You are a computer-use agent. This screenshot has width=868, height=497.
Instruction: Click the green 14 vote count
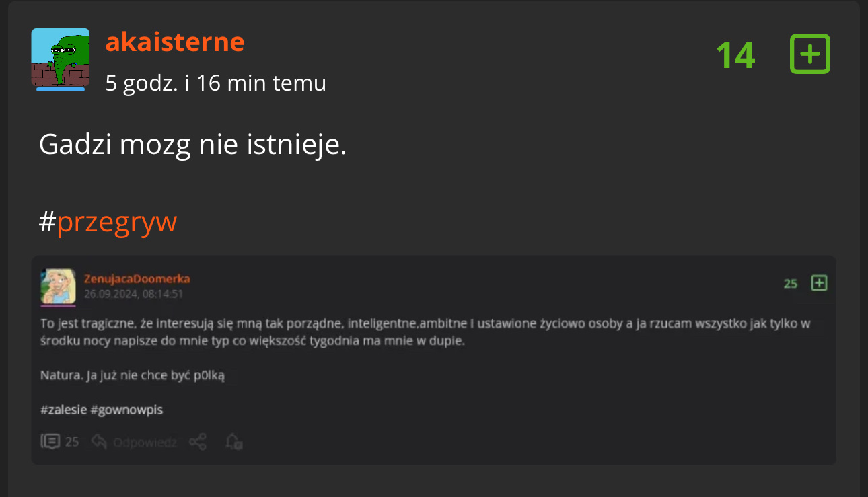[x=735, y=55]
